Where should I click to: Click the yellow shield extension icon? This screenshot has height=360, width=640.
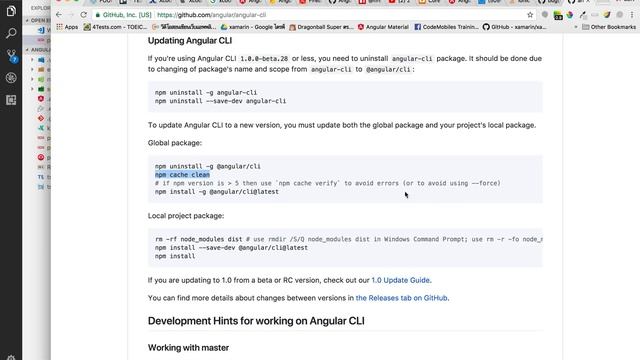coord(607,15)
